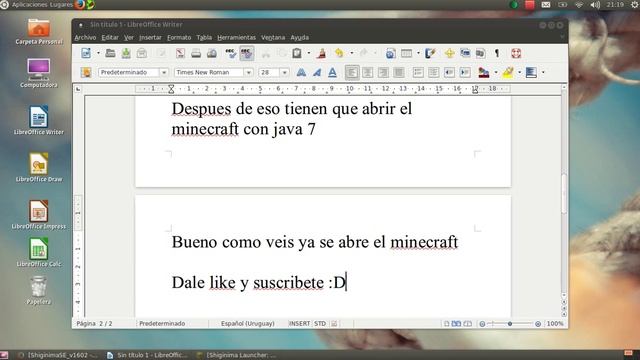640x360 pixels.
Task: Open the Editar menu
Action: 110,38
